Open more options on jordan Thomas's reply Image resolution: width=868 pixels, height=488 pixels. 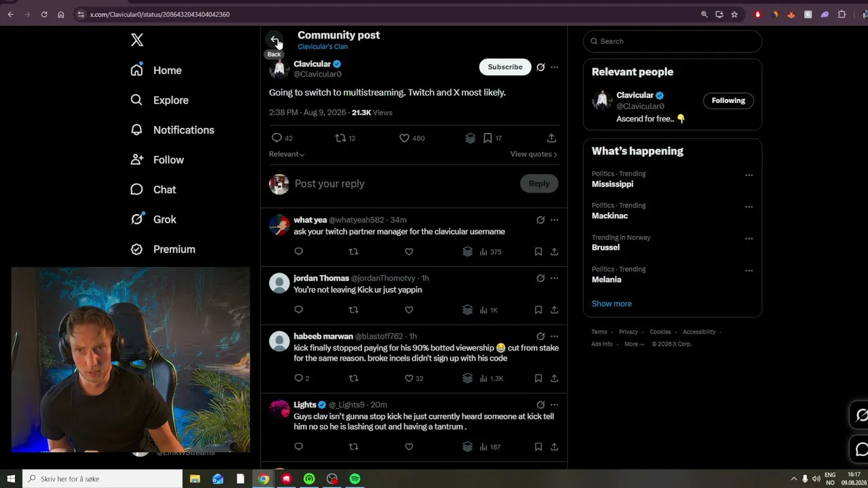pos(555,278)
